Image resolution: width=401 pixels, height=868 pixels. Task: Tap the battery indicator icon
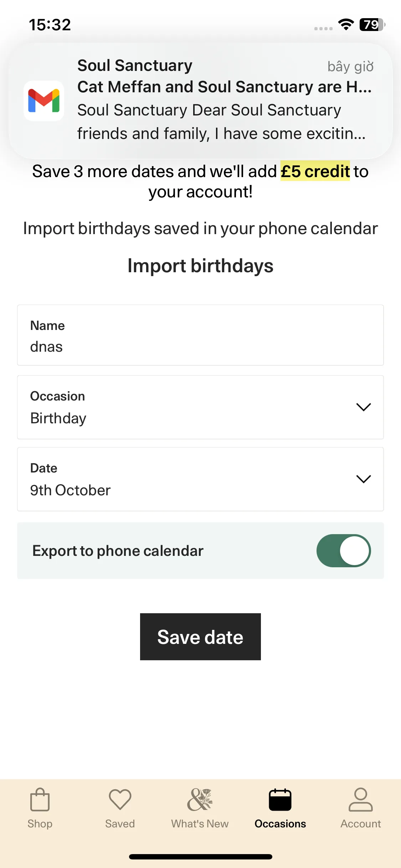pos(372,25)
